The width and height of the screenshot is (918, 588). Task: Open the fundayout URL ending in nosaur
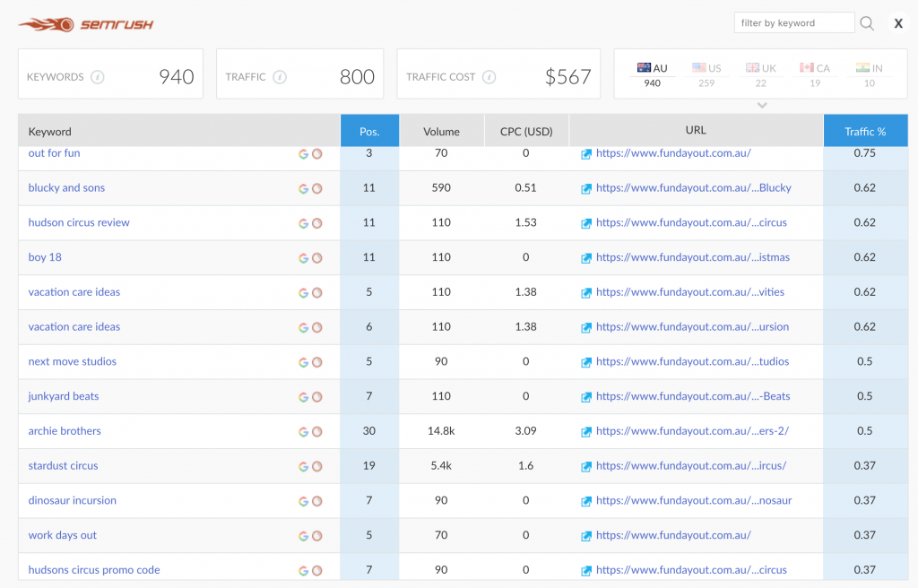click(x=694, y=500)
